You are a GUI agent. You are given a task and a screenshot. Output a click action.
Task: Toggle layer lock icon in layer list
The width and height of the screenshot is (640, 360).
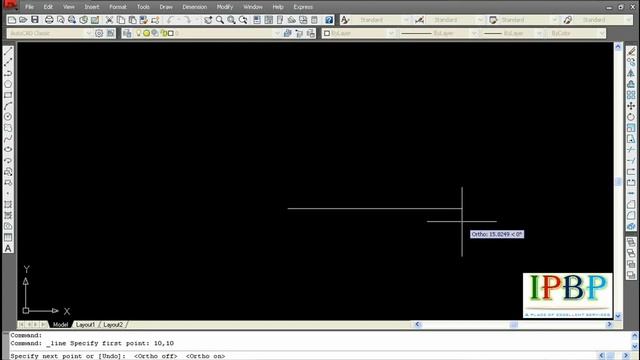[x=164, y=33]
